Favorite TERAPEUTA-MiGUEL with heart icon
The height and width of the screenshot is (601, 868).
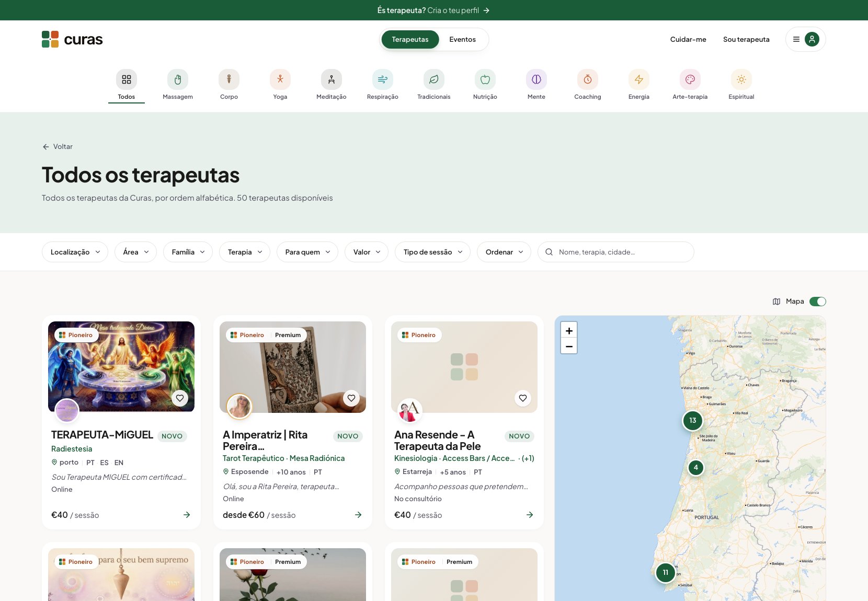180,398
